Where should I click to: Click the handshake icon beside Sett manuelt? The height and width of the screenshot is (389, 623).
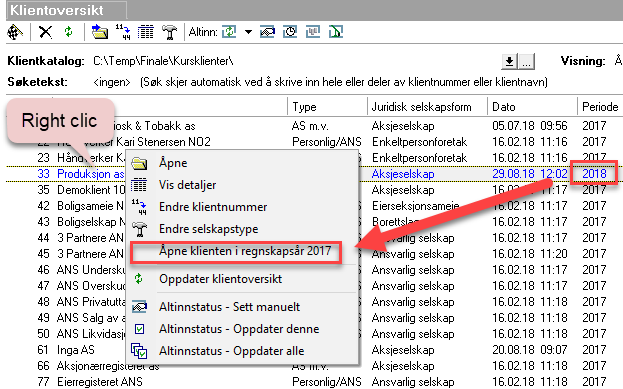click(139, 307)
